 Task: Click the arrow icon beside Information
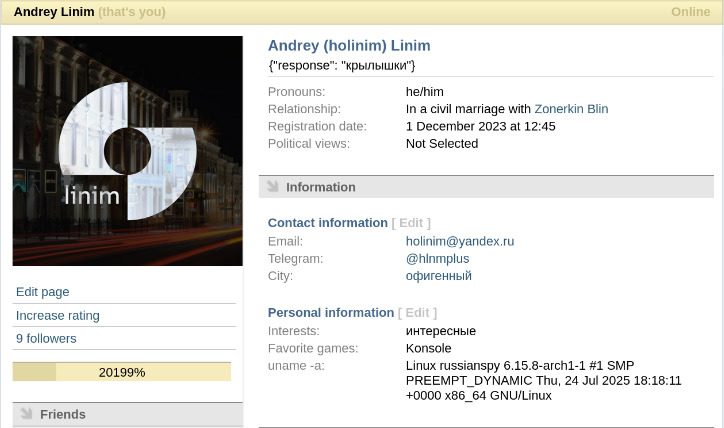click(x=272, y=187)
